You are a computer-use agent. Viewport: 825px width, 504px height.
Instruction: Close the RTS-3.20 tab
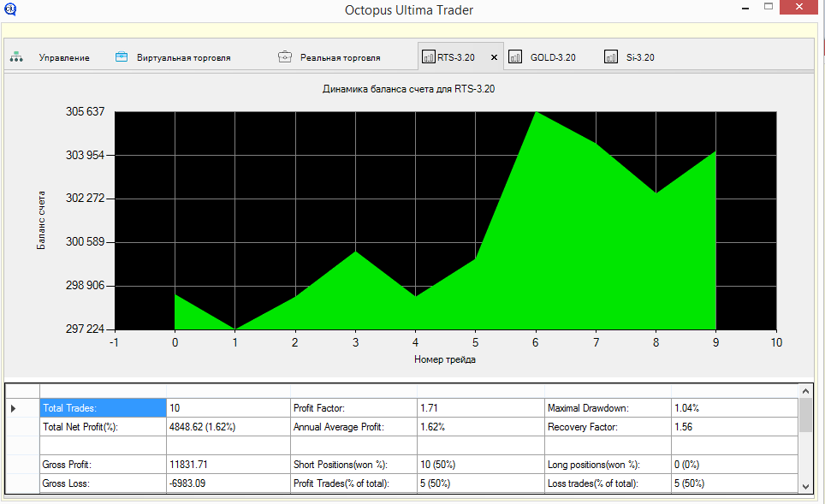[494, 57]
